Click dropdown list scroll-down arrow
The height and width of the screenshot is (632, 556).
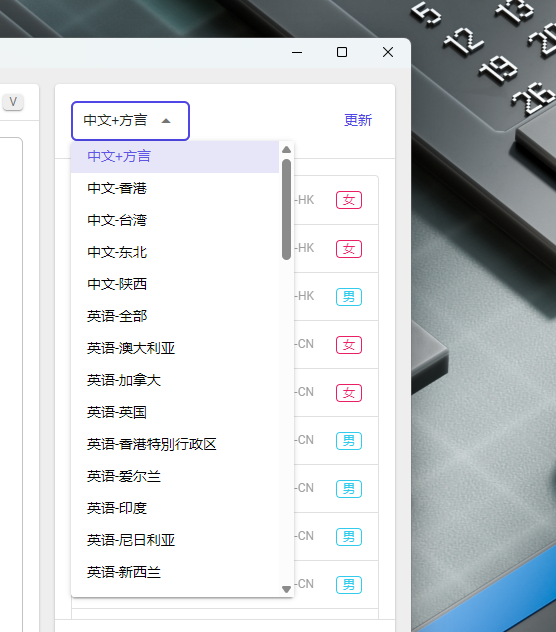287,589
